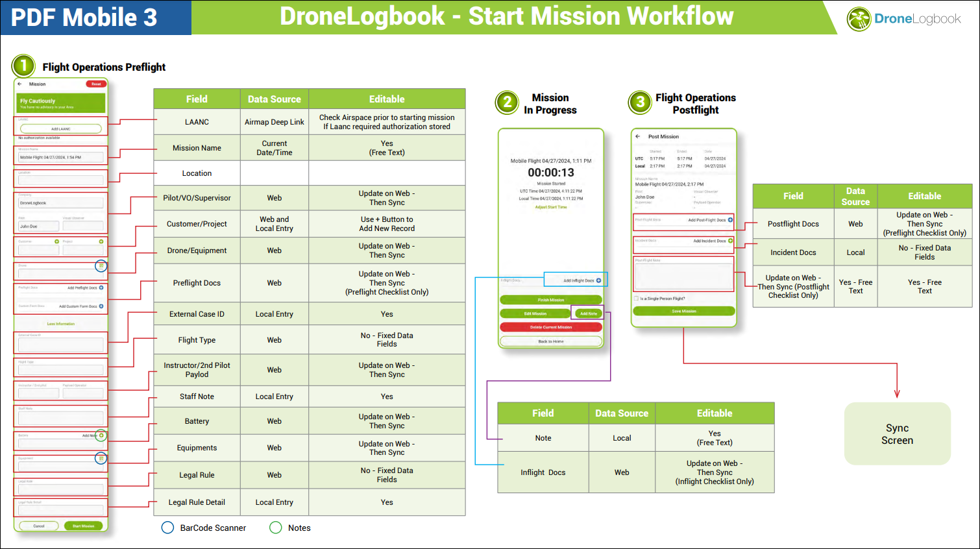Viewport: 980px width, 549px height.
Task: Click the Location input field
Action: tap(61, 180)
